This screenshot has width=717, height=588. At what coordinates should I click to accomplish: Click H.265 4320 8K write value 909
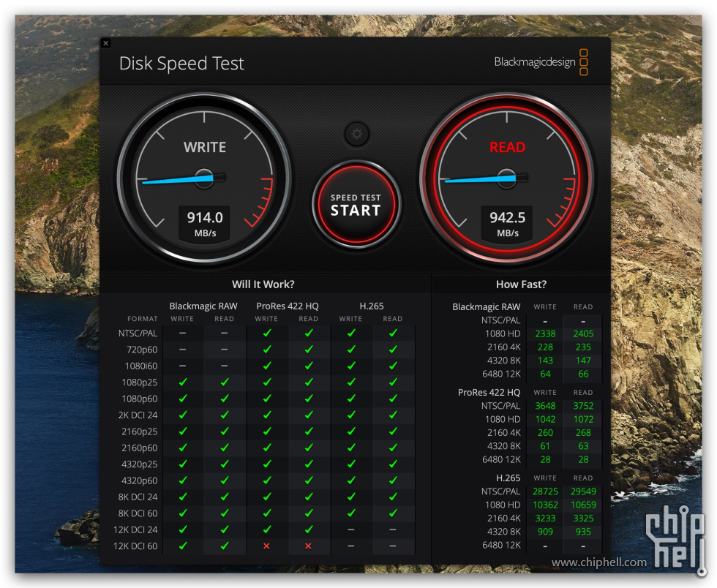tap(545, 531)
